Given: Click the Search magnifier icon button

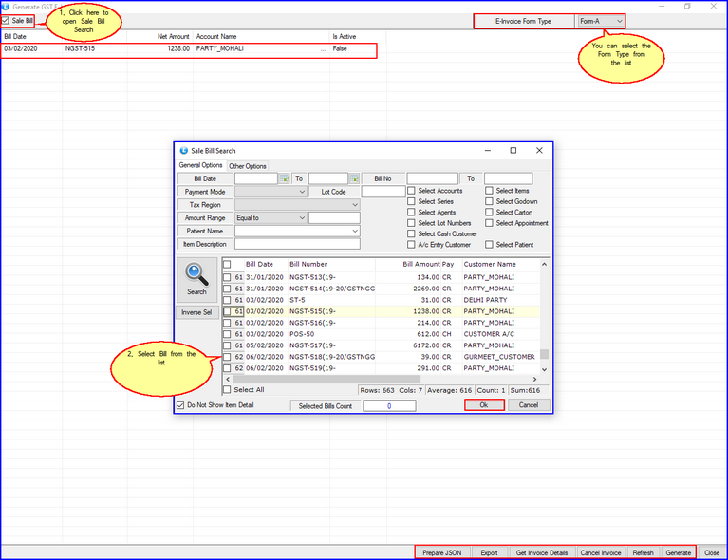Looking at the screenshot, I should [196, 280].
